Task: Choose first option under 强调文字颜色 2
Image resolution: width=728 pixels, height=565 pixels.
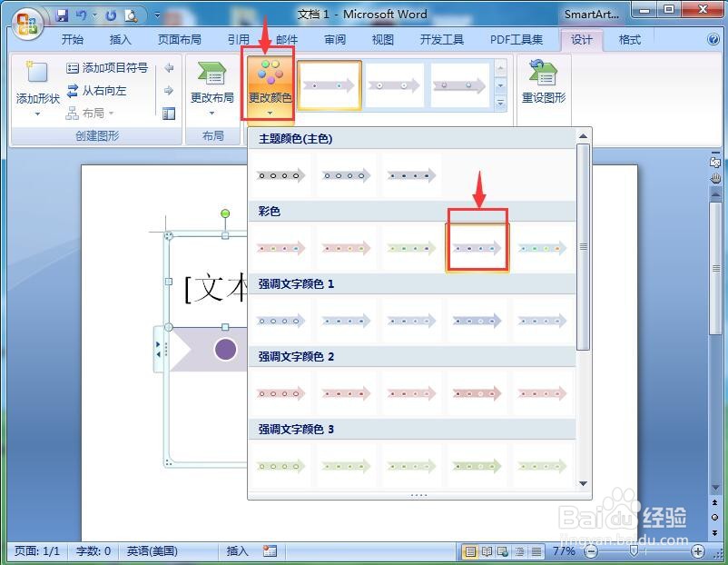Action: 280,393
